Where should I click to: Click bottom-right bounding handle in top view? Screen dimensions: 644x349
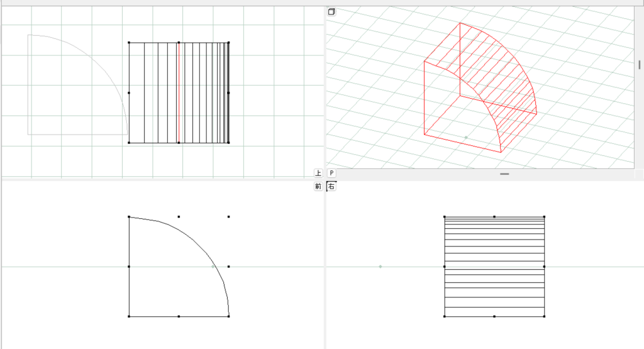point(228,143)
